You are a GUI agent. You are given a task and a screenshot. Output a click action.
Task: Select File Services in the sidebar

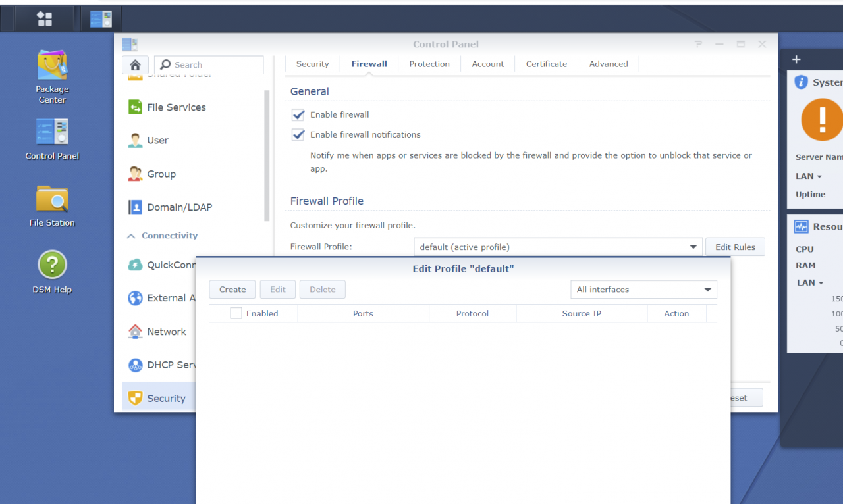coord(176,107)
